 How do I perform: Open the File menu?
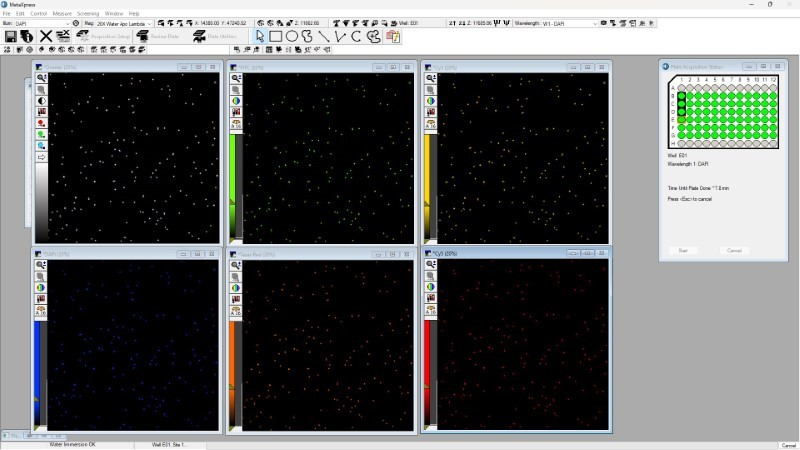7,14
